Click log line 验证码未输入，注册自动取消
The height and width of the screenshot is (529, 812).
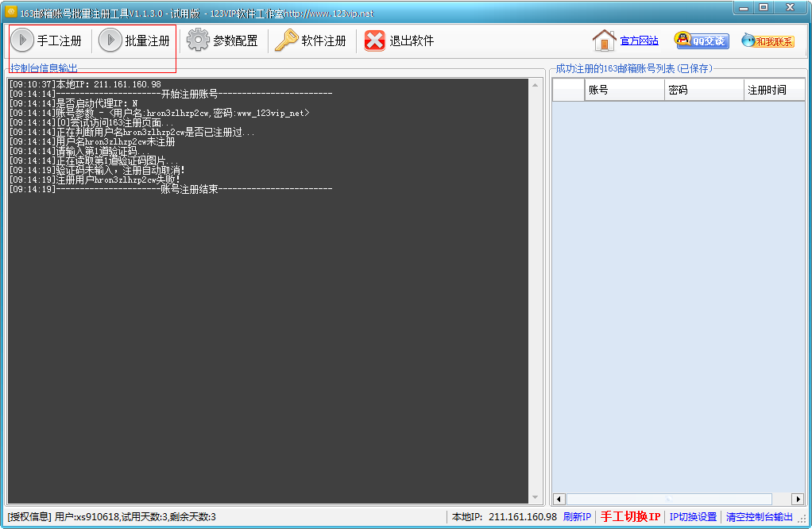coord(98,170)
